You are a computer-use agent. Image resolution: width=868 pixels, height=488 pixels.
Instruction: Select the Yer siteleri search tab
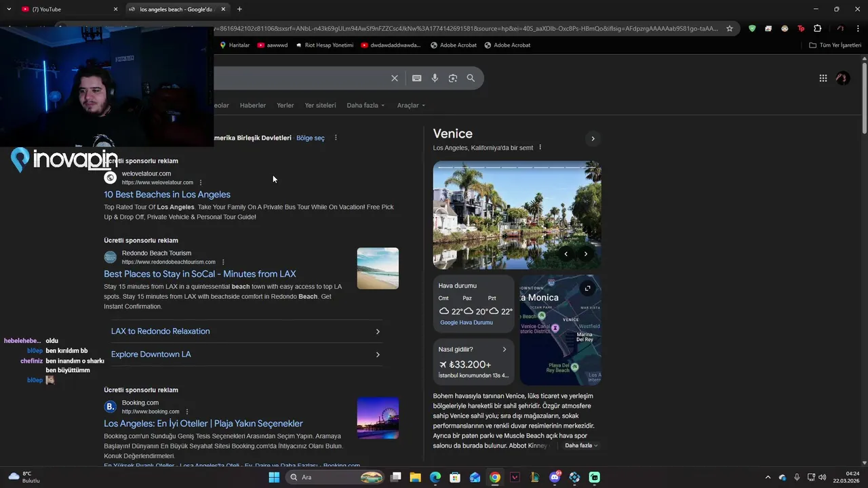[320, 105]
